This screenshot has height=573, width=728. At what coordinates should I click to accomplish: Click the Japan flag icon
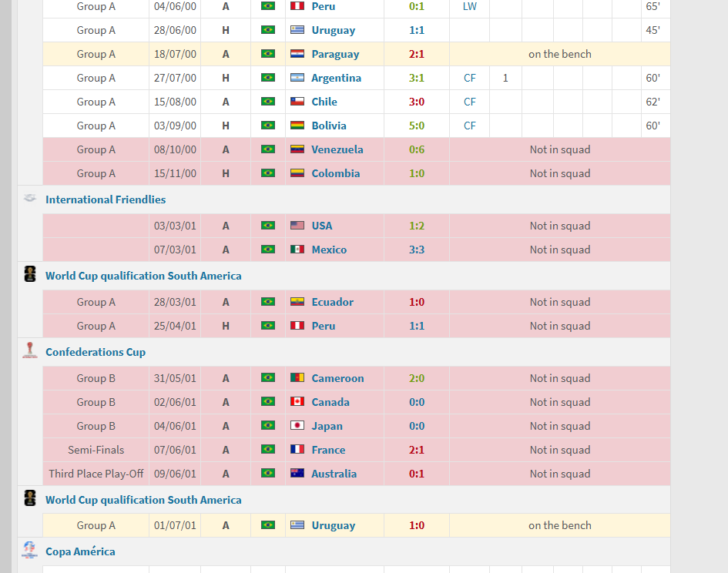[x=297, y=426]
